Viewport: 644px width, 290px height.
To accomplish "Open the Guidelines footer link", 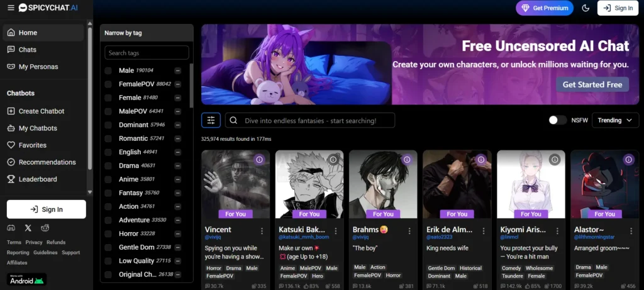I will pos(45,253).
